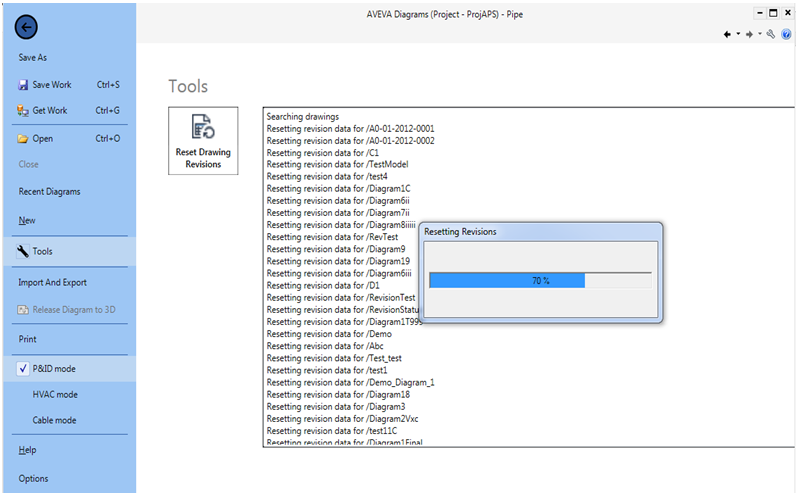This screenshot has width=796, height=496.
Task: Click the Resetting Revisions dialog title
Action: click(x=460, y=232)
